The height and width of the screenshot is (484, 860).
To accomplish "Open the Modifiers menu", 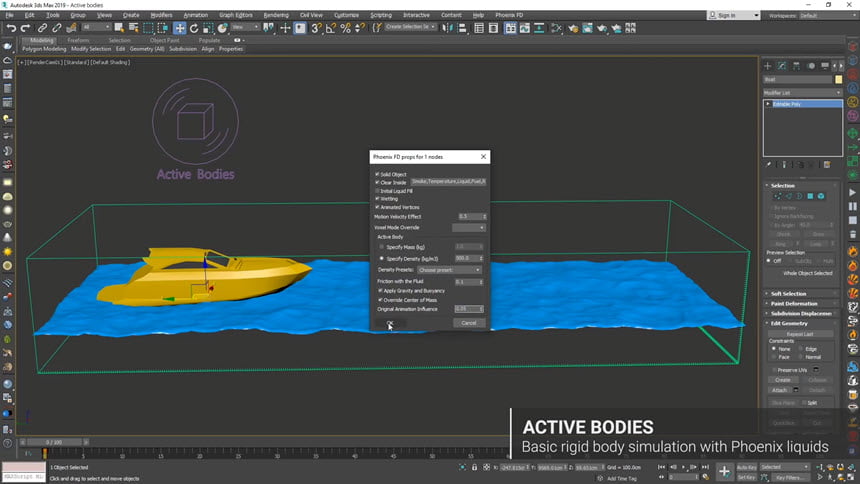I will [161, 15].
